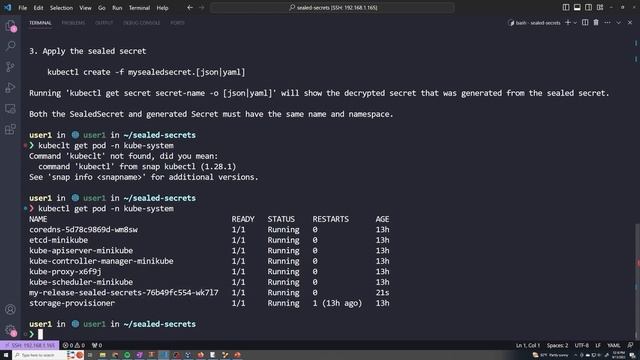Click the terminal prompt cursor
The image size is (640, 360).
(x=40, y=334)
